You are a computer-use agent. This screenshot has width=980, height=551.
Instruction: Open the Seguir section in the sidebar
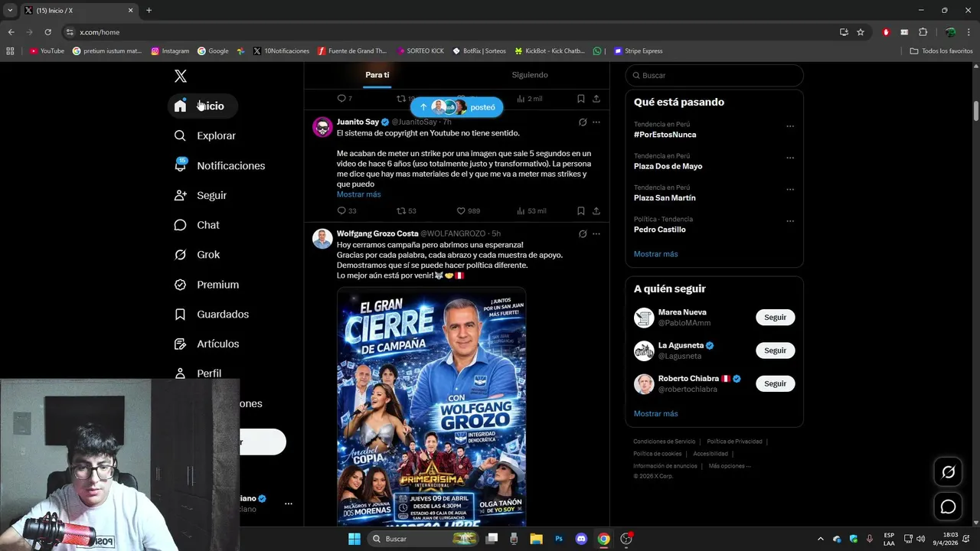click(201, 195)
